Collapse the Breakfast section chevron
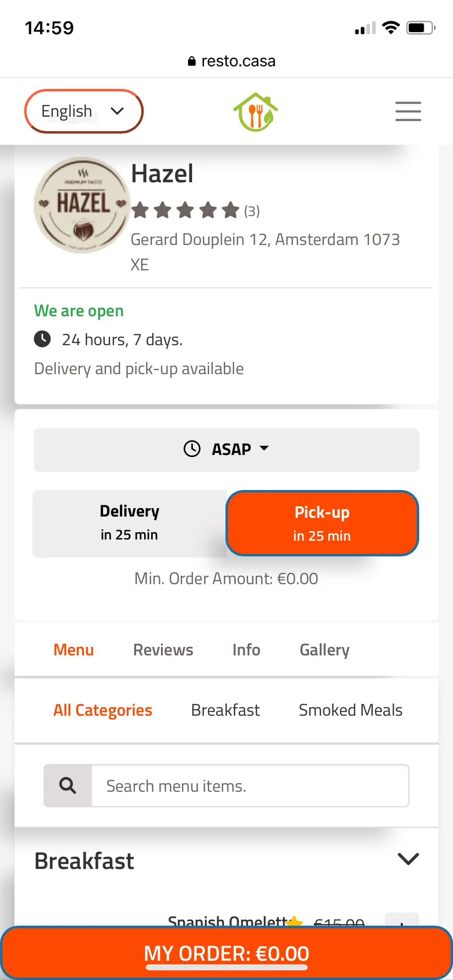The width and height of the screenshot is (453, 980). pos(408,859)
